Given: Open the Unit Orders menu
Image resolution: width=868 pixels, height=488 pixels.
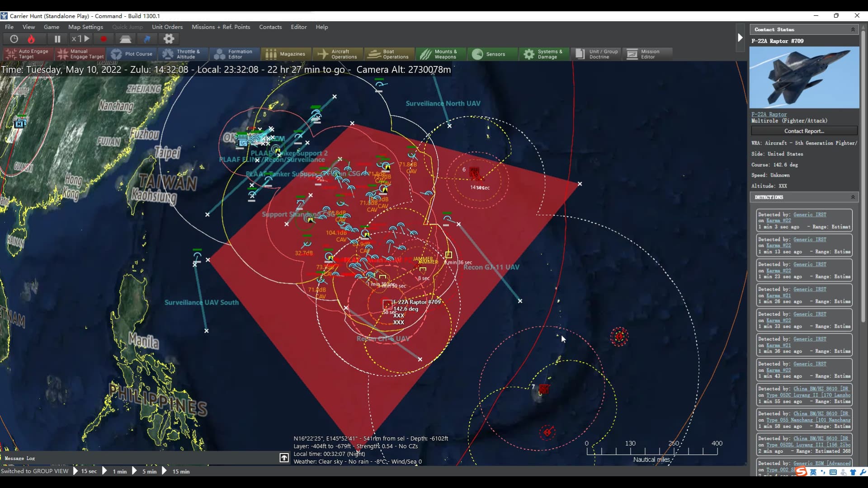Looking at the screenshot, I should [x=167, y=27].
